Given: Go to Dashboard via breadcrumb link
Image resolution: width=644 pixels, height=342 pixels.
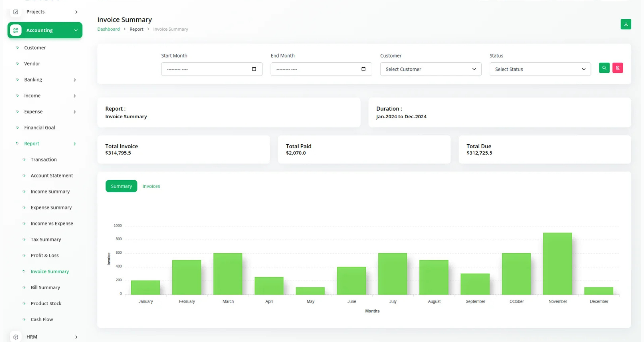Looking at the screenshot, I should pyautogui.click(x=108, y=29).
